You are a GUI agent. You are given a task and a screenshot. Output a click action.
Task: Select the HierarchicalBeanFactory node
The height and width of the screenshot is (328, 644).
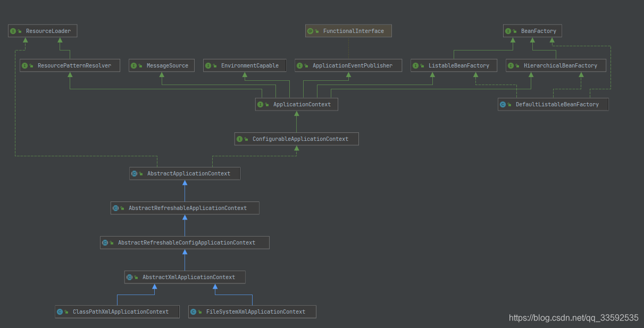556,65
